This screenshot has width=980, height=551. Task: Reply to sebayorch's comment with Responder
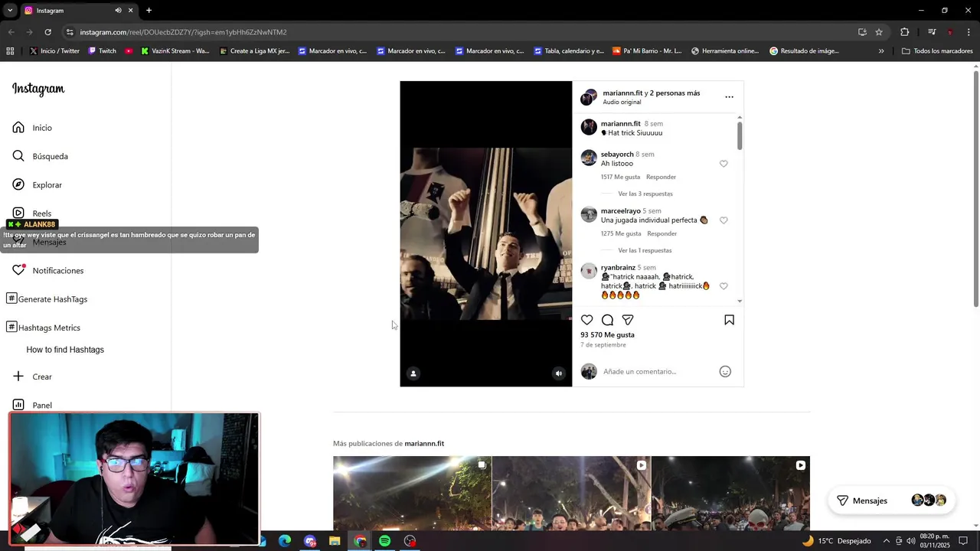661,177
